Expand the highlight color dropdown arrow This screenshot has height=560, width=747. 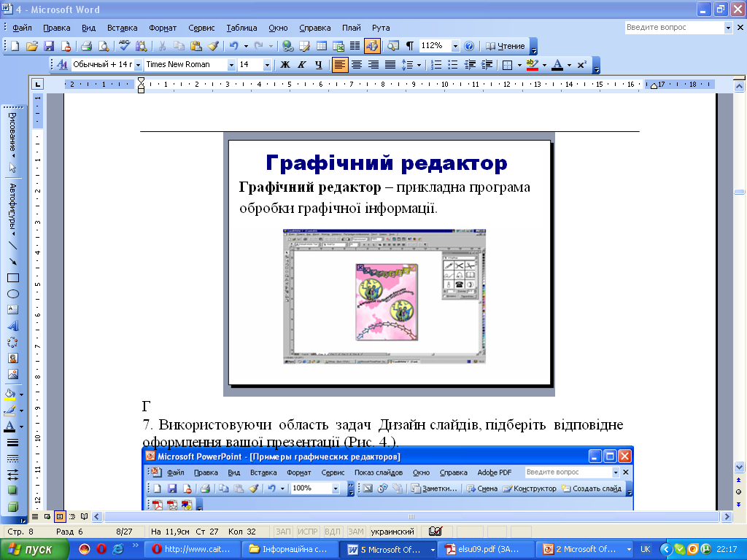click(544, 65)
